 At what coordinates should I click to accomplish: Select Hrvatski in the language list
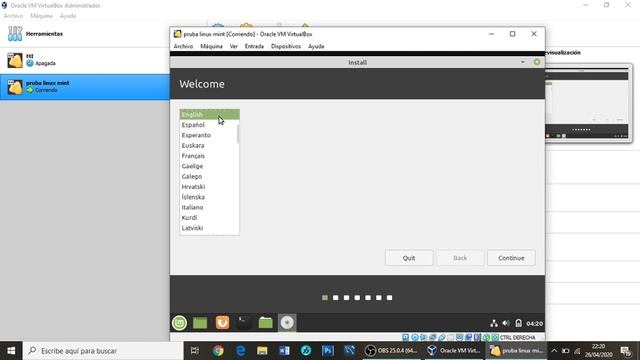[208, 187]
